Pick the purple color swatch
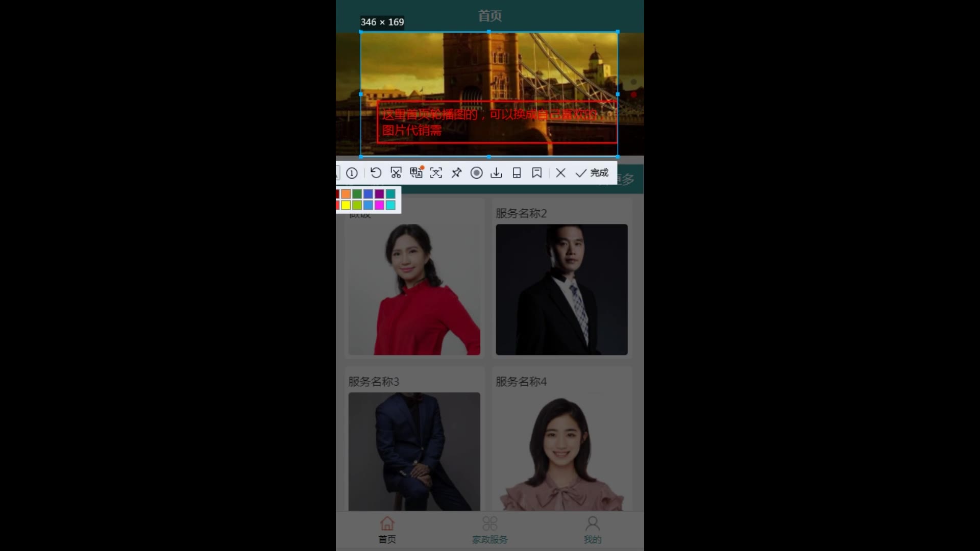 379,194
